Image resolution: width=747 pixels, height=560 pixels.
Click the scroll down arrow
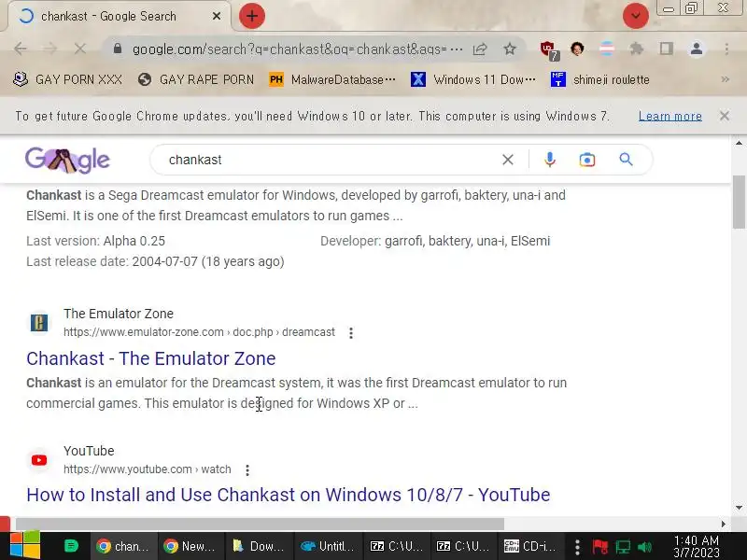tap(739, 508)
